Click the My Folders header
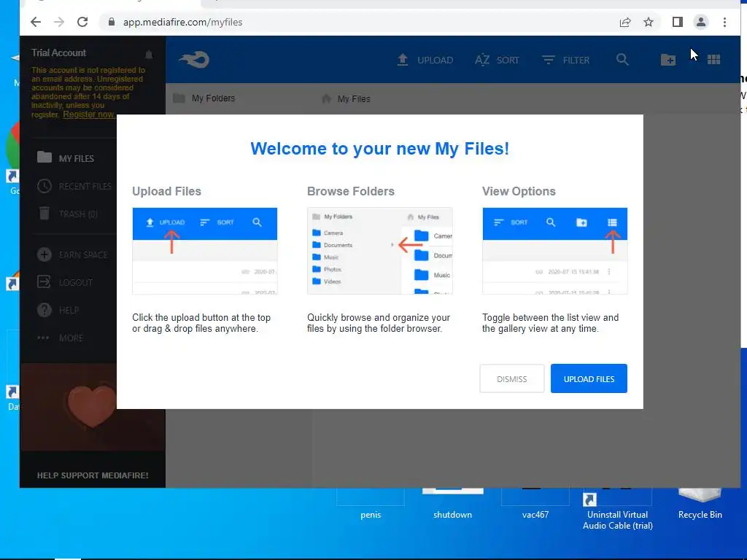The image size is (747, 560). 204,98
